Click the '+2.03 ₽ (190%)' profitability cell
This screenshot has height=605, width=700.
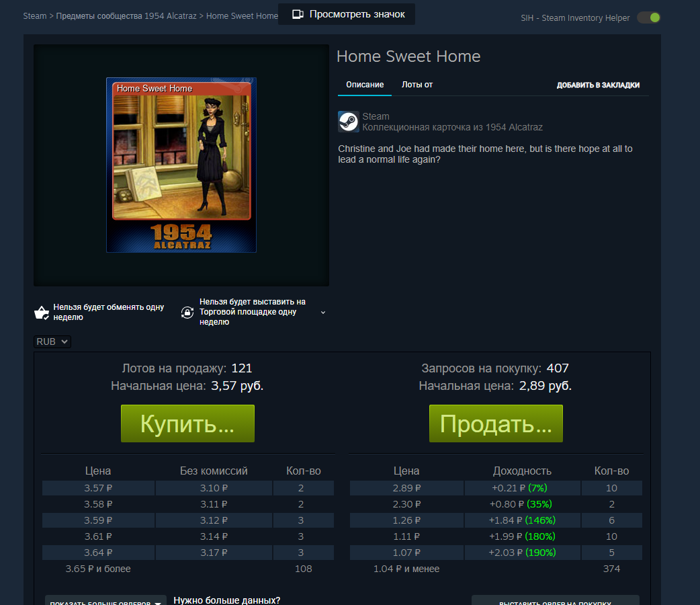pos(523,553)
